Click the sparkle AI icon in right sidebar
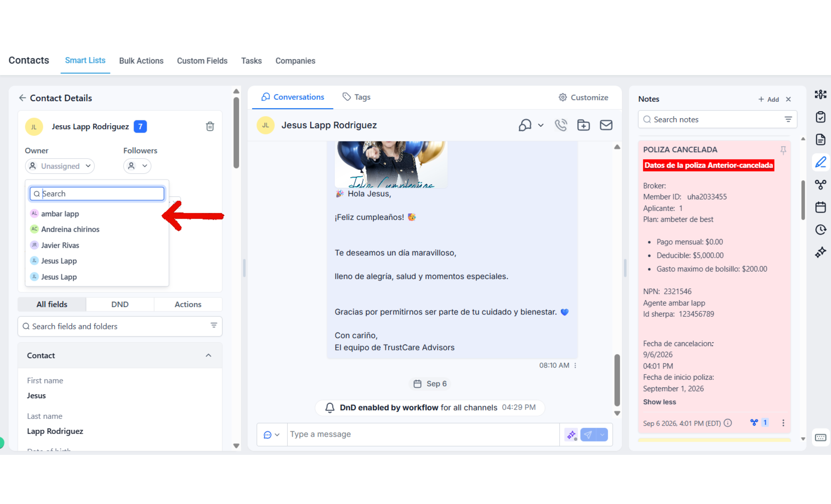The height and width of the screenshot is (504, 831). [820, 252]
